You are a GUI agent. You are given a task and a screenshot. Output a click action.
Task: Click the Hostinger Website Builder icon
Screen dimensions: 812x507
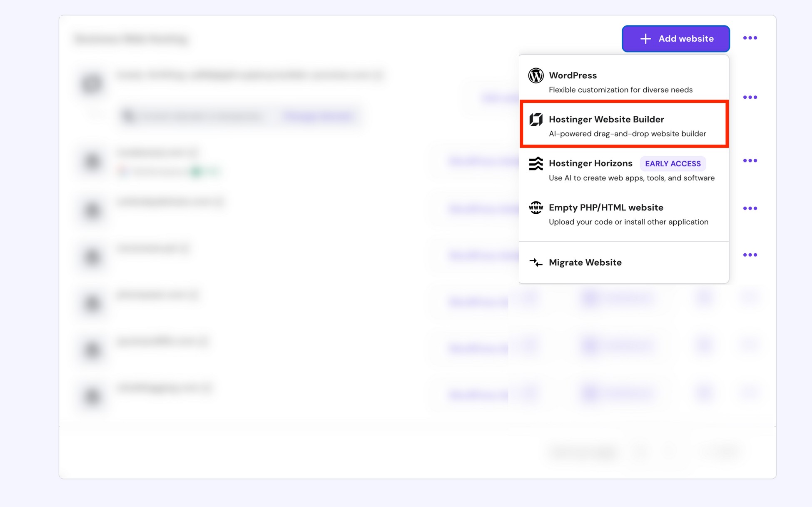536,120
